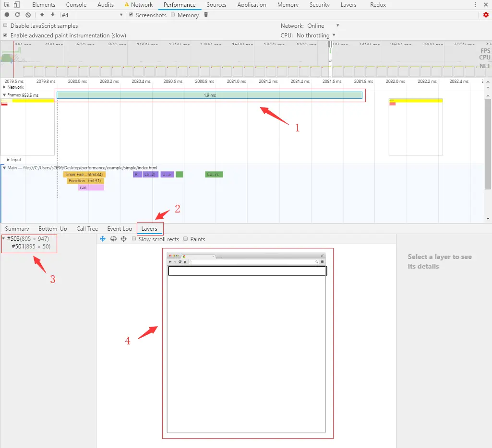Toggle Enable advanced paint instrumentation

tap(5, 35)
